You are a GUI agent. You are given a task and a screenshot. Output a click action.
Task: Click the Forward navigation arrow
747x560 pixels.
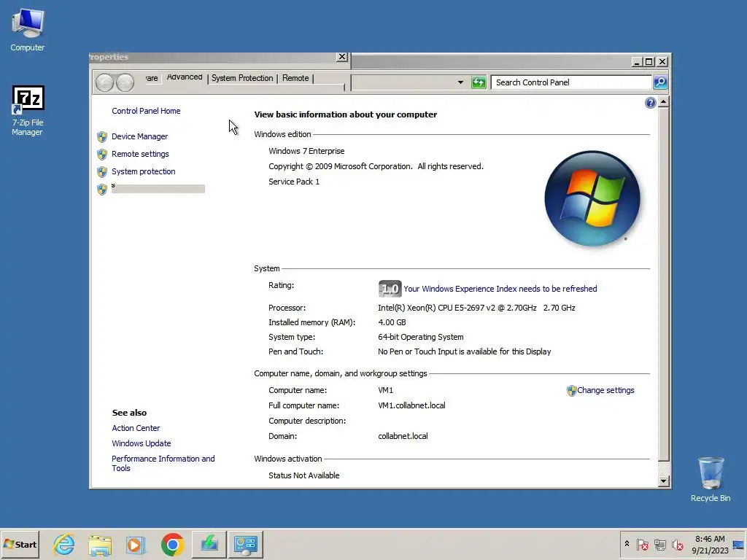click(125, 82)
